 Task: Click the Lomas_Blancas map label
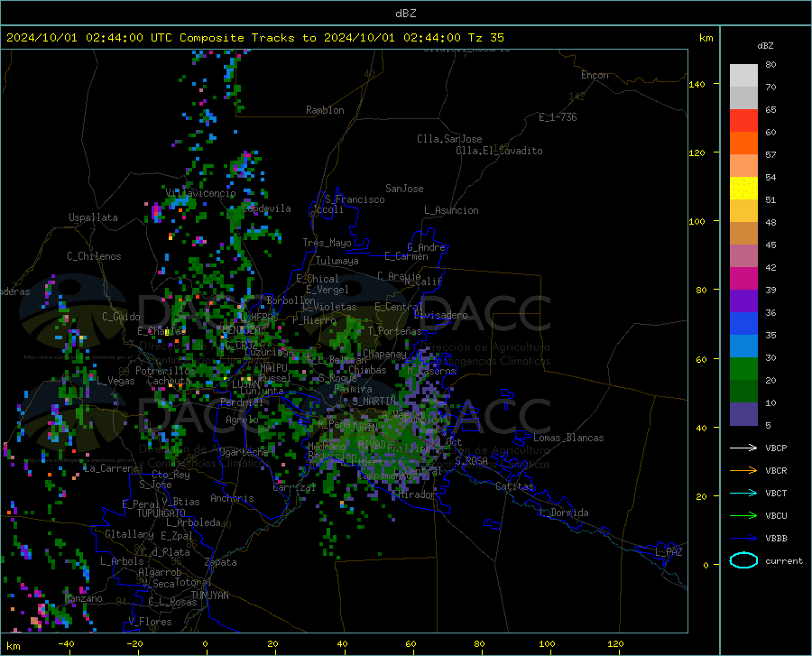pos(568,438)
